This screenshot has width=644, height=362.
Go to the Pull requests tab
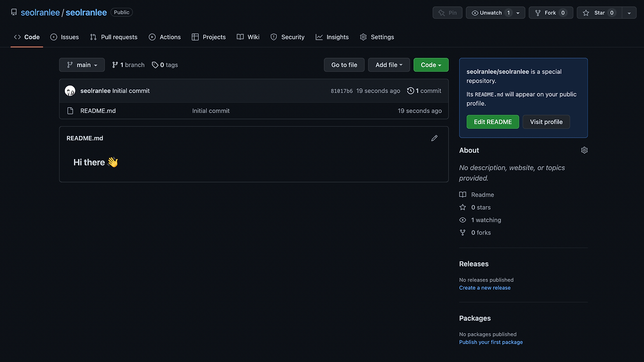pyautogui.click(x=114, y=37)
